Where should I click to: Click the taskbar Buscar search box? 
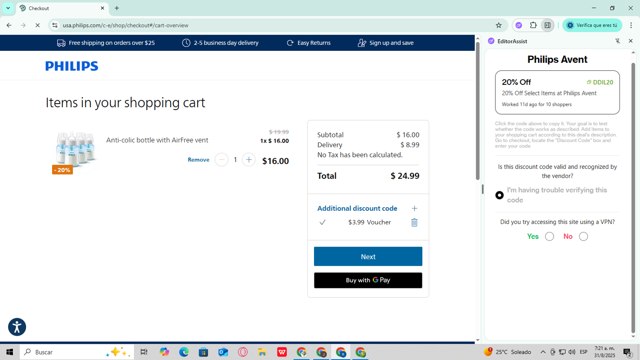(x=77, y=352)
